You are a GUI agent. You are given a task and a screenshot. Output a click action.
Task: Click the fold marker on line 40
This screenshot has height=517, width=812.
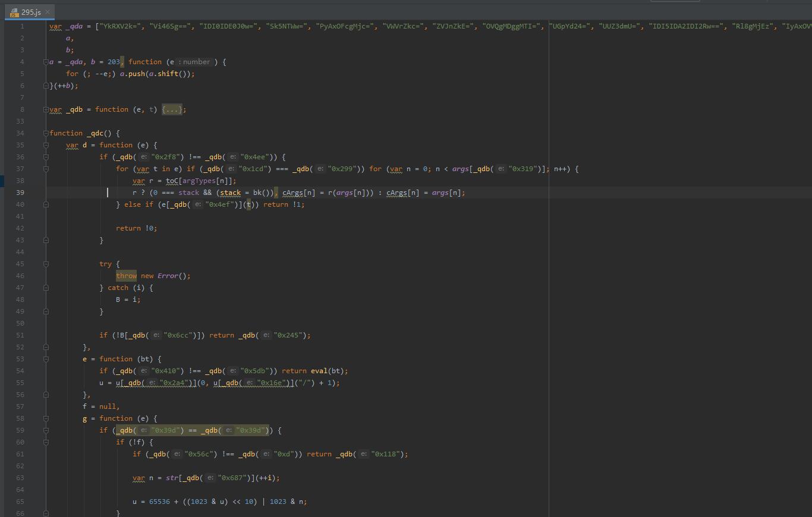(x=46, y=204)
